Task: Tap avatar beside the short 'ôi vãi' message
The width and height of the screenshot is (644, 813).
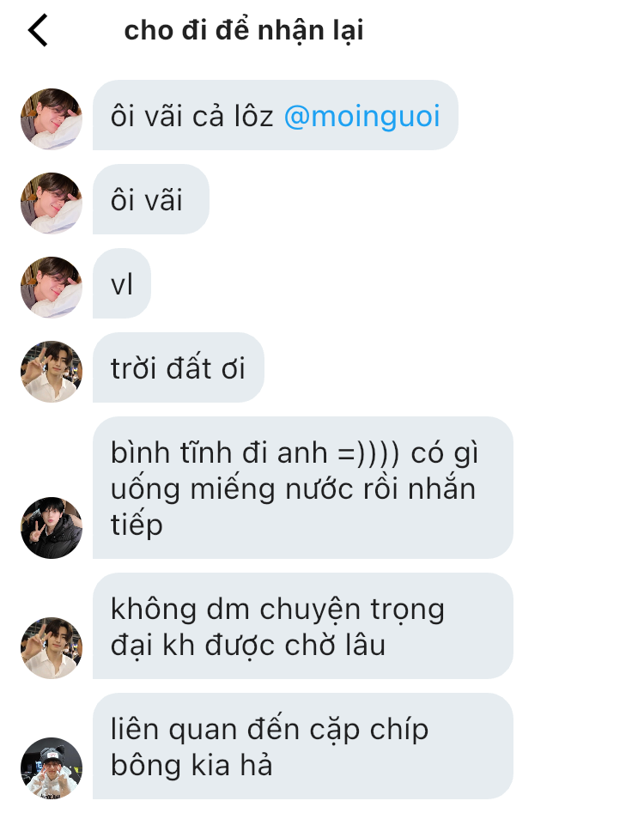Action: (52, 203)
